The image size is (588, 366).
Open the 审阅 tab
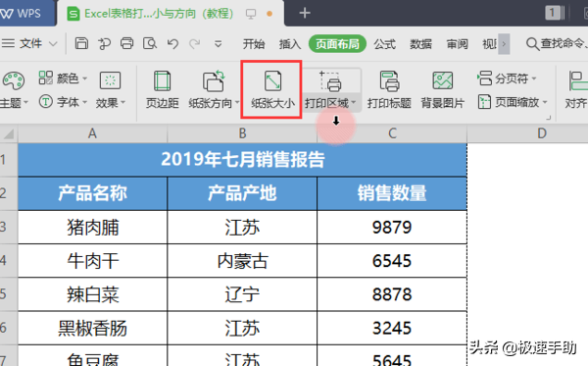tap(457, 44)
